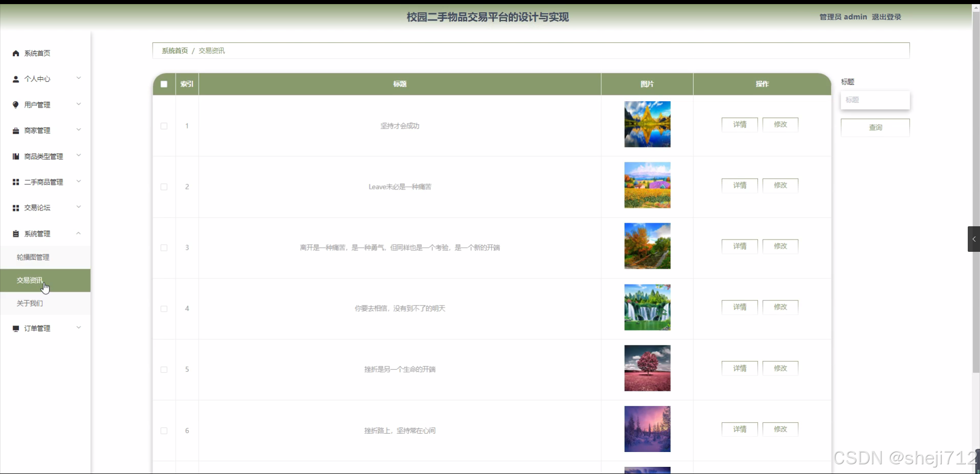Check the checkbox for row 6 挫折路上
Screen dimensions: 980x474
coord(164,431)
